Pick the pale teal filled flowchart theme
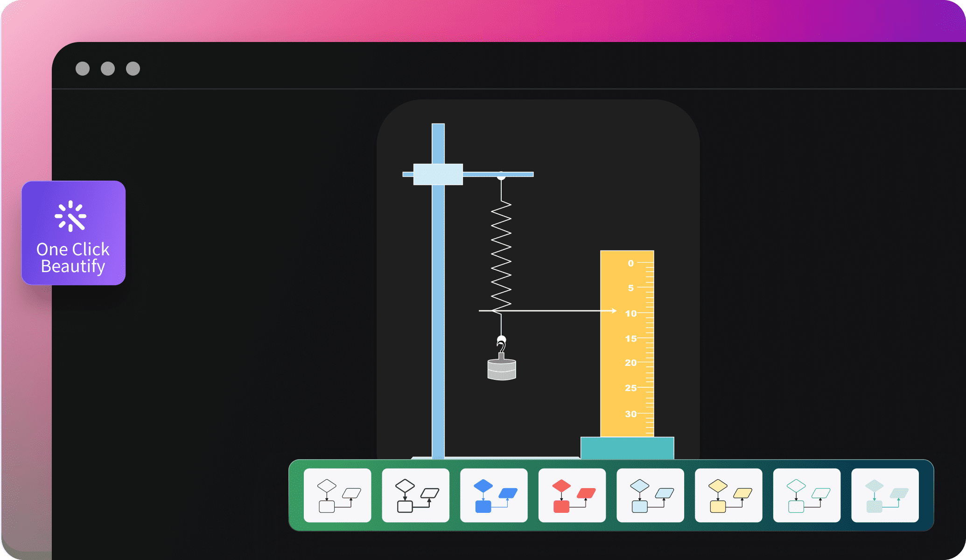Screen dimensions: 966x560 (x=885, y=495)
